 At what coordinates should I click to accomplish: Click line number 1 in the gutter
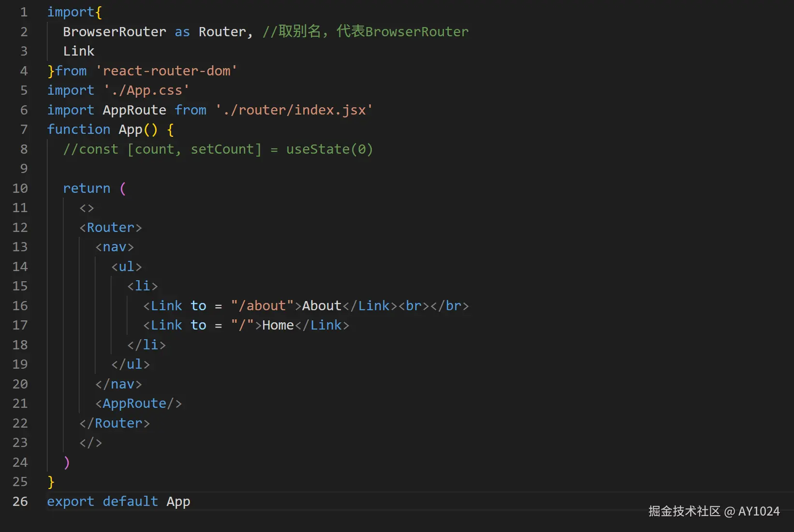[x=24, y=12]
